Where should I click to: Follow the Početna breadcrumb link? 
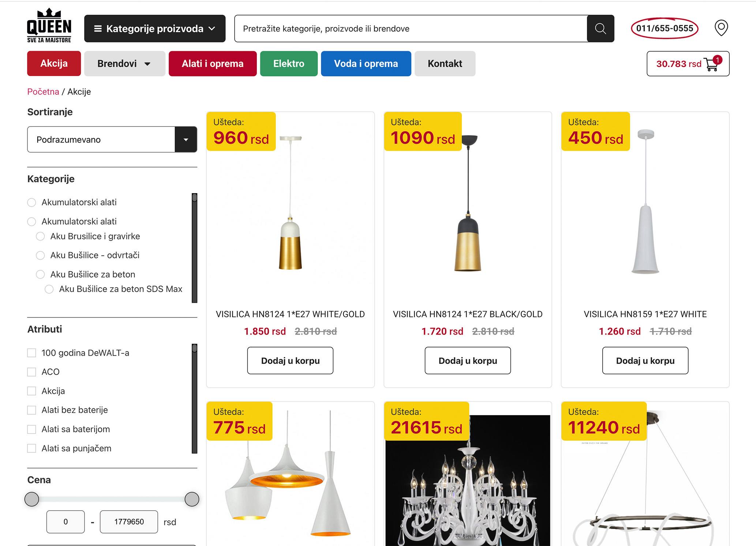tap(43, 92)
